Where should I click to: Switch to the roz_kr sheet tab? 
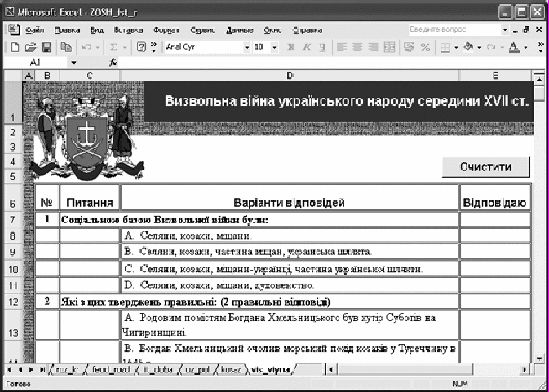tap(68, 370)
